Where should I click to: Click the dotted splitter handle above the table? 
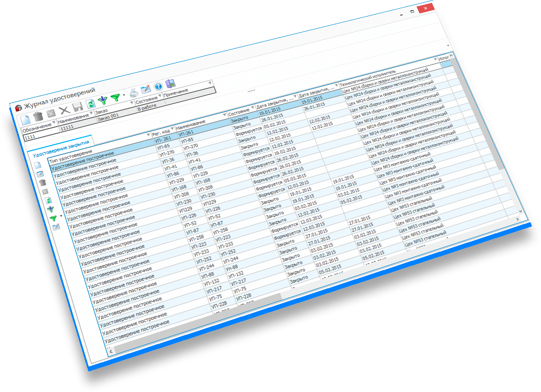[x=251, y=91]
